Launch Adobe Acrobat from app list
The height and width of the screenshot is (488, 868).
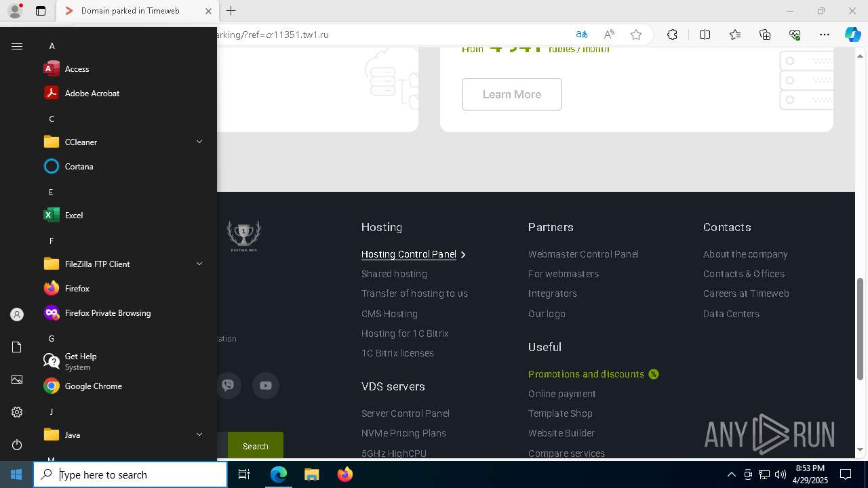coord(122,93)
